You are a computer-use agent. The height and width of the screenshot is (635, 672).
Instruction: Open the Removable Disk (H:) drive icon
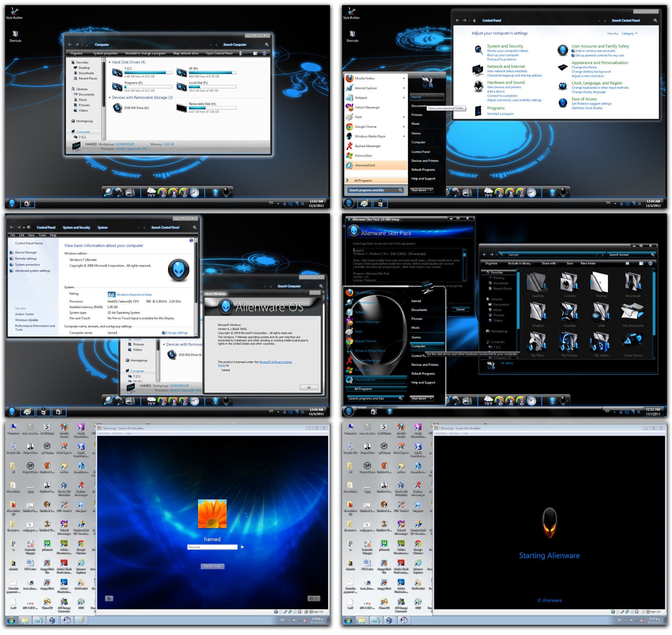pyautogui.click(x=181, y=108)
